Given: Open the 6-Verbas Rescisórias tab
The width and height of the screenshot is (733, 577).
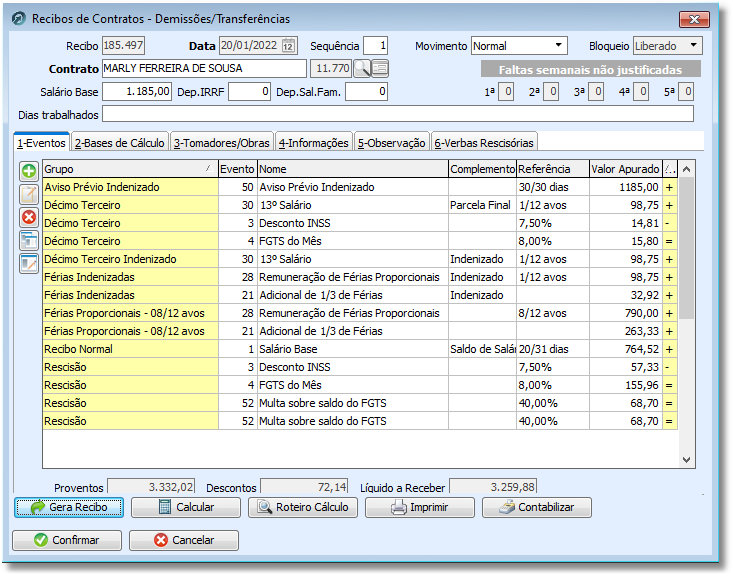Looking at the screenshot, I should point(484,143).
